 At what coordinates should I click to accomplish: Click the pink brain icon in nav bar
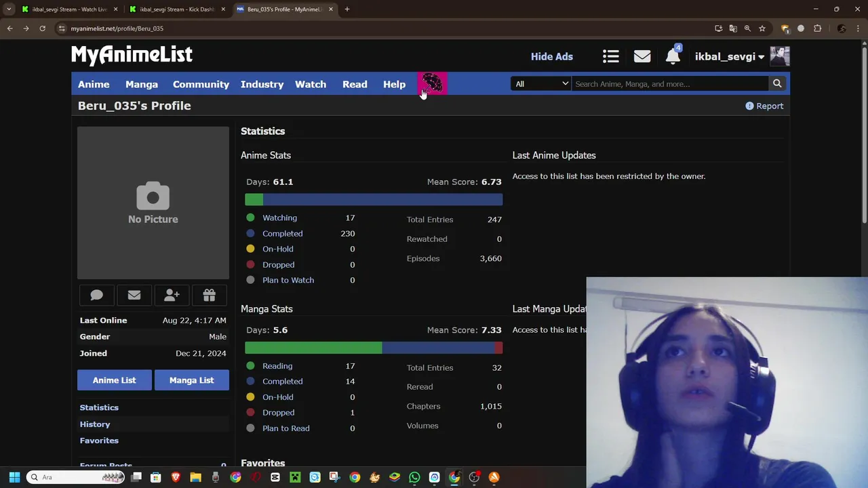[432, 84]
